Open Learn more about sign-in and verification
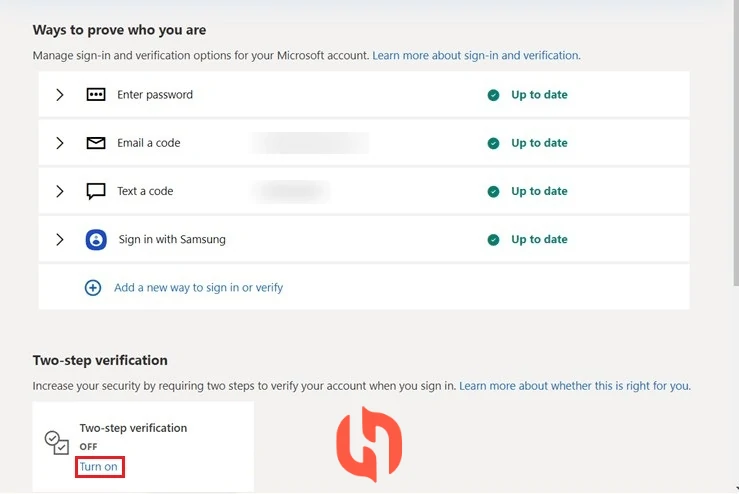This screenshot has width=739, height=494. (x=476, y=56)
